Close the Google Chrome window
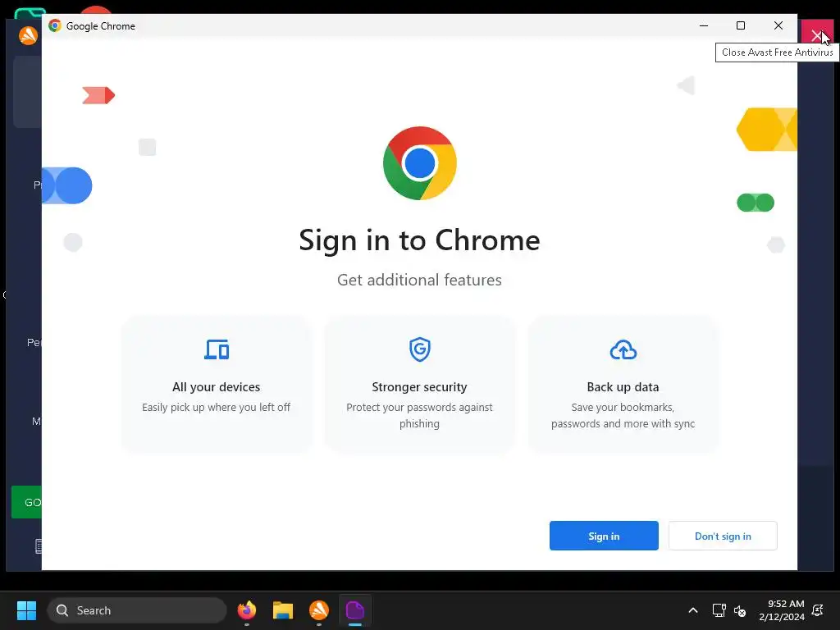Screen dimensions: 840x630 pyautogui.click(x=778, y=25)
